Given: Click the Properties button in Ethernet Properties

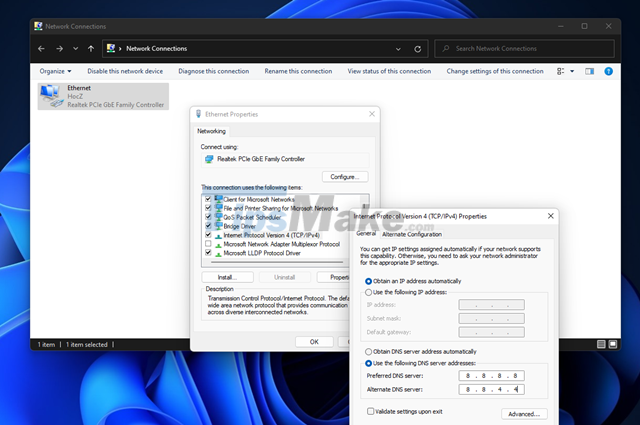Looking at the screenshot, I should tap(333, 277).
